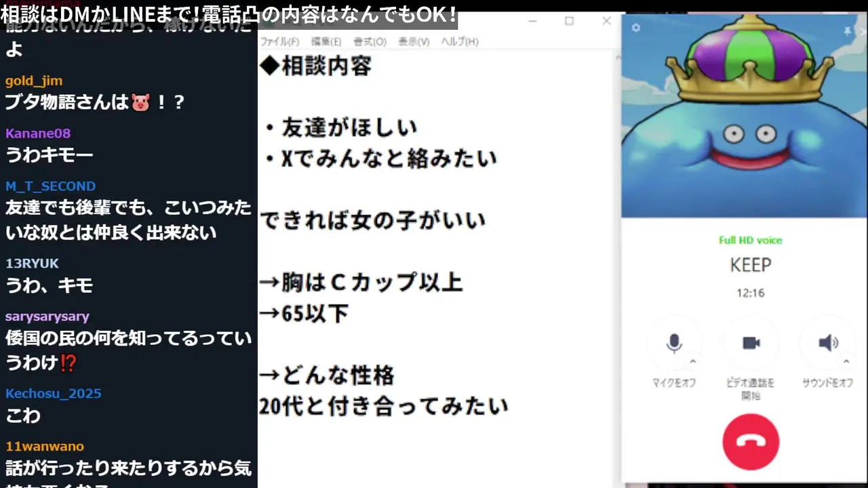868x488 pixels.
Task: Click the 20代と付き合ってみたい line
Action: pos(383,406)
